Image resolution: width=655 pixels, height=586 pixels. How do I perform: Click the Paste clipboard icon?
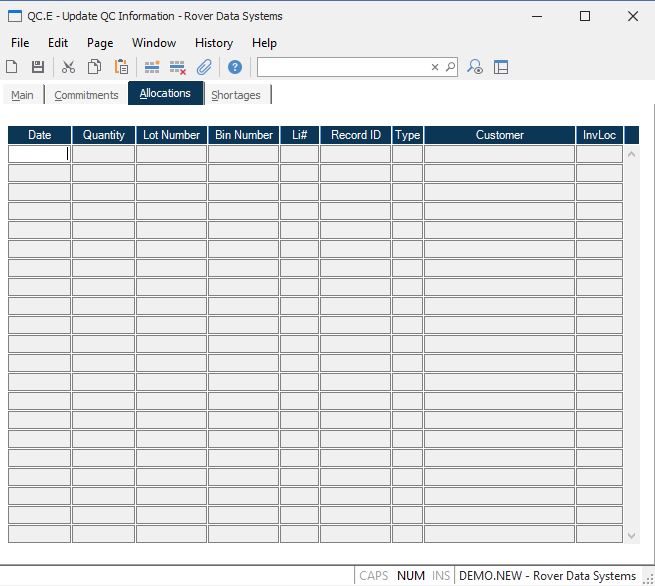[121, 67]
